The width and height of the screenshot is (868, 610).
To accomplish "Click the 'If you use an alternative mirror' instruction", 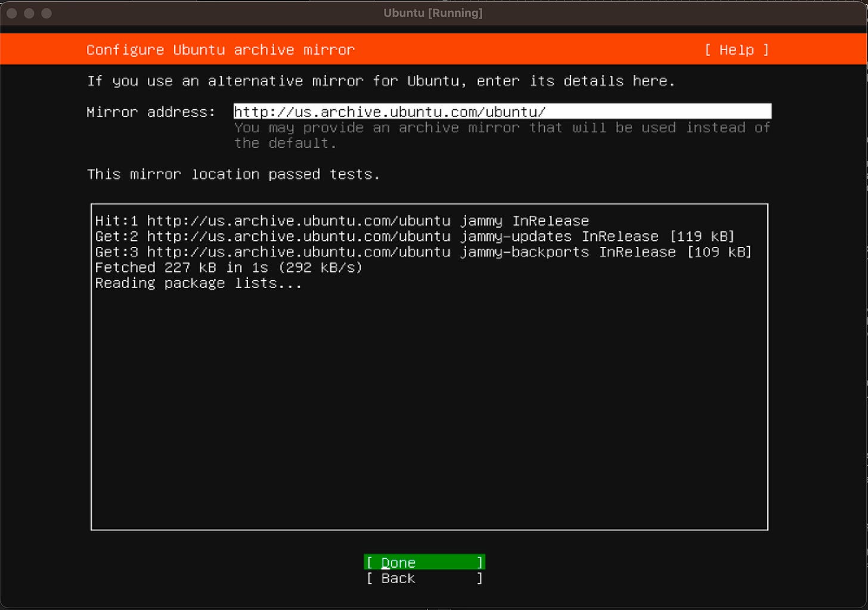I will point(381,81).
